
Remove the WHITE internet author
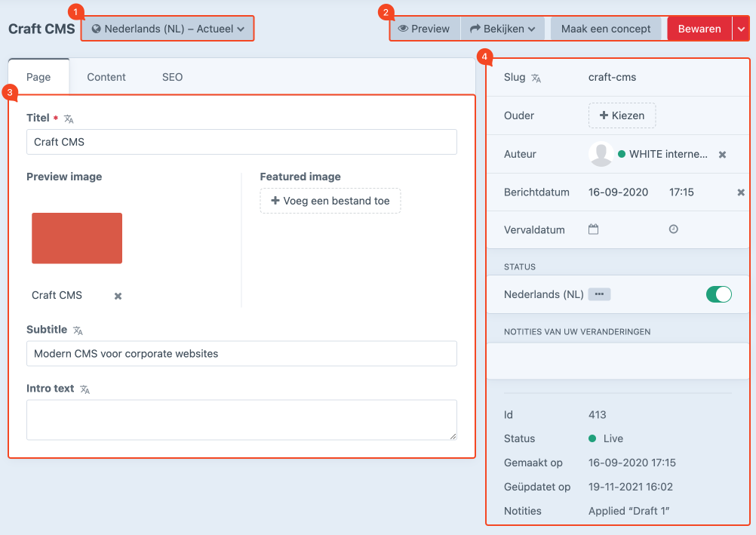(722, 155)
